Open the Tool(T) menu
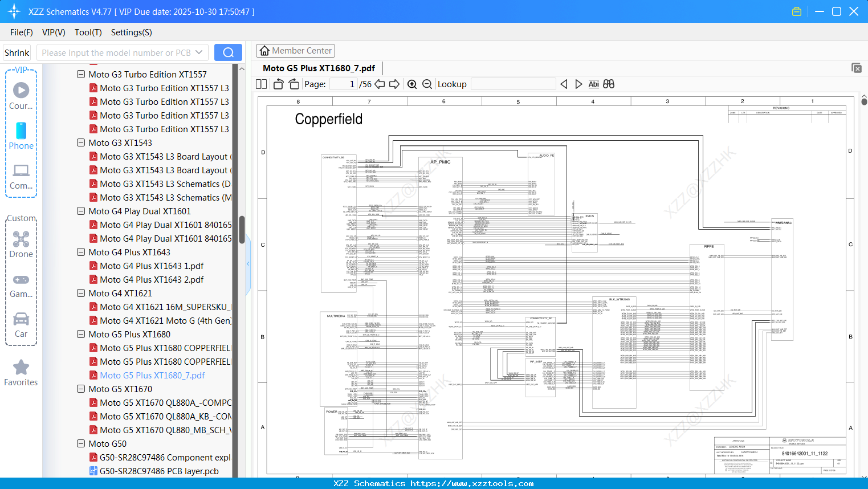The image size is (868, 489). 88,32
